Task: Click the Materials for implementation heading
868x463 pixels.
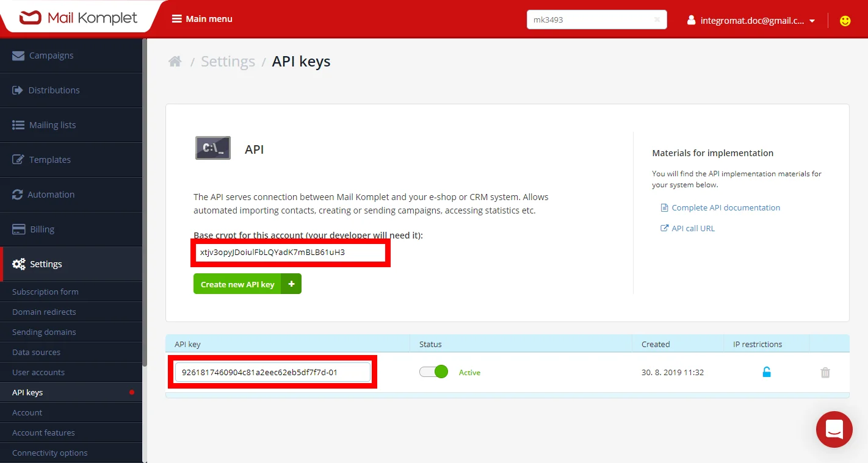Action: [x=713, y=153]
